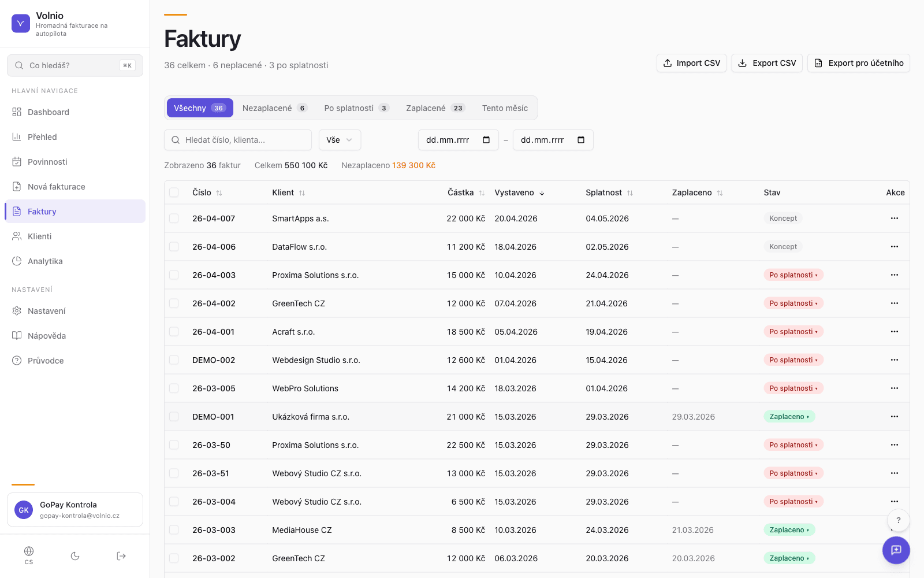
Task: Expand Po splatnosti status badge for 26-04-003
Action: [793, 275]
